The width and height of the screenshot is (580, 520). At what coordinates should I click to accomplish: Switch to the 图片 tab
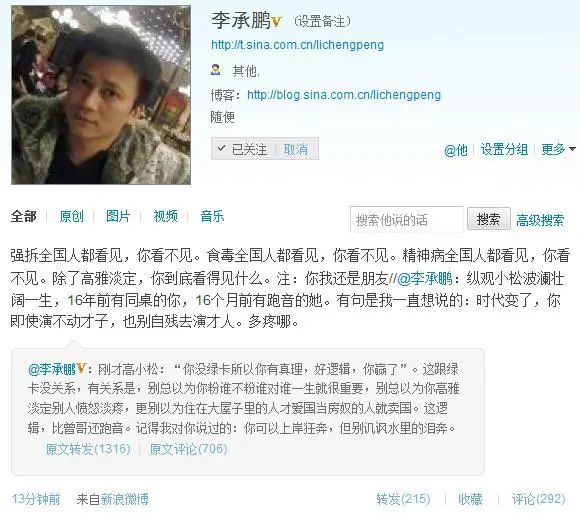click(118, 216)
